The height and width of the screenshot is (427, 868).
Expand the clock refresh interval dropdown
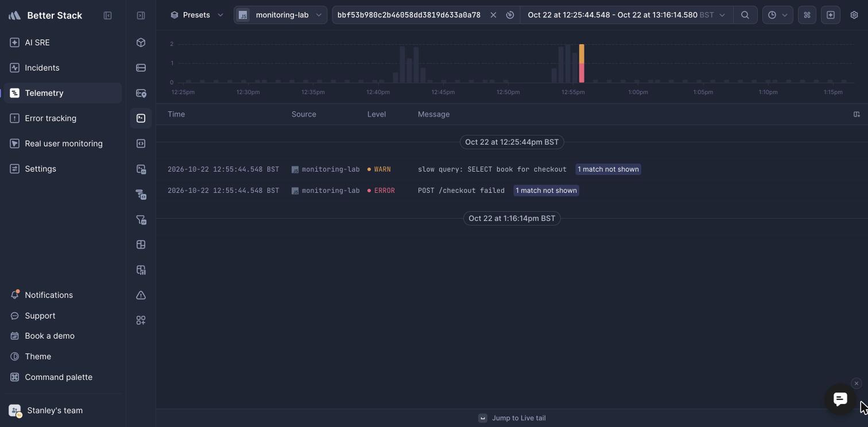pos(777,15)
